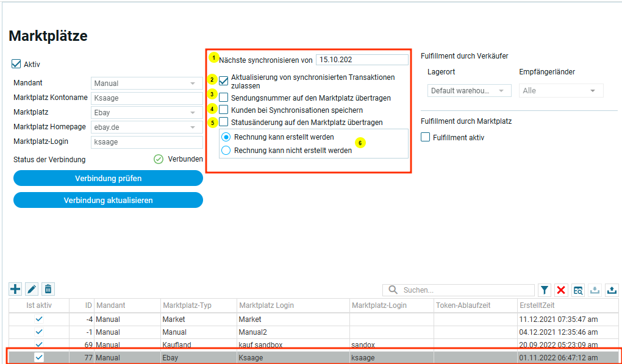Click the upload icon at far right of toolbar
The image size is (622, 364).
click(612, 290)
